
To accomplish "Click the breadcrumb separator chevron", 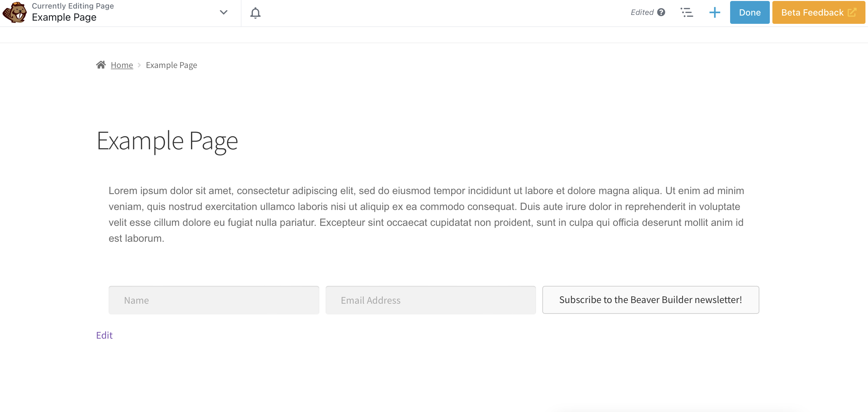I will 139,65.
